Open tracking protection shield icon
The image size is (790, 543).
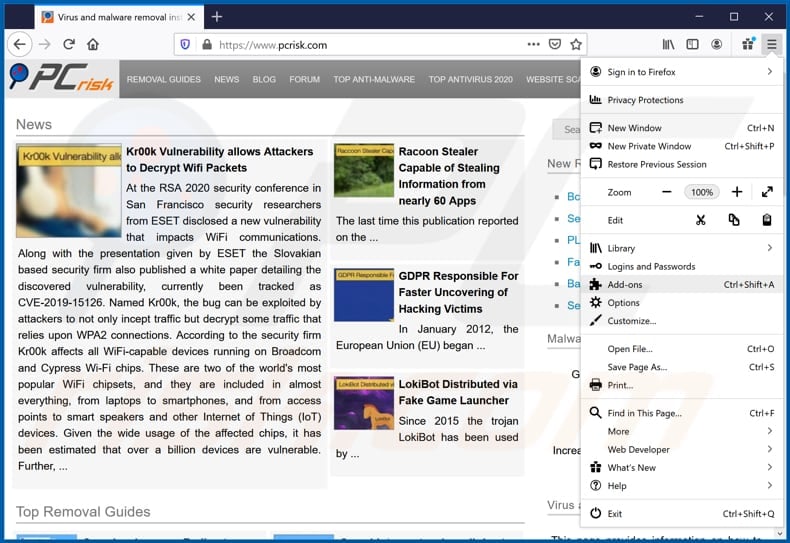pyautogui.click(x=184, y=44)
